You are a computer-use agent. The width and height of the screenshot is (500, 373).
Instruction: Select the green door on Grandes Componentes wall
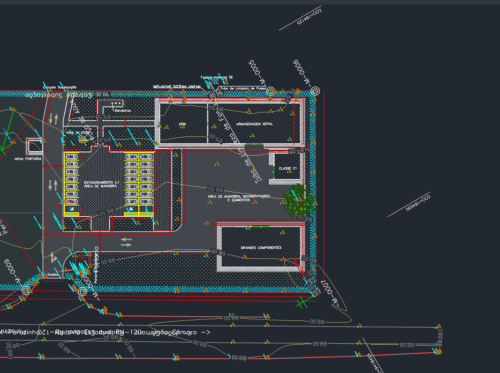(x=260, y=227)
